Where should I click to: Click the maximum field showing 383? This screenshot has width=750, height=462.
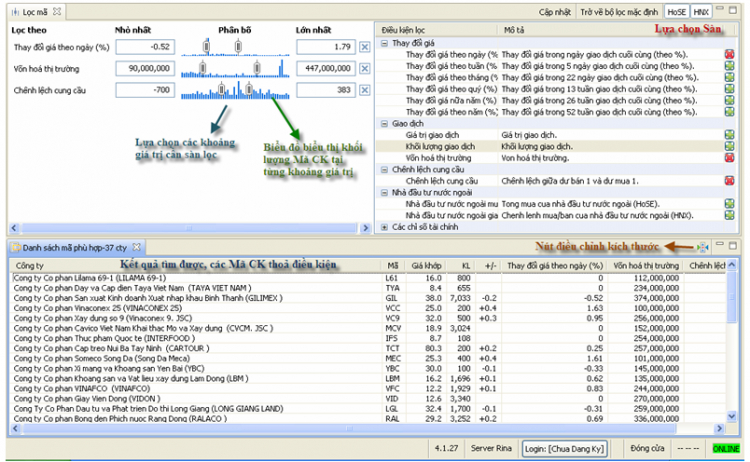pos(326,90)
